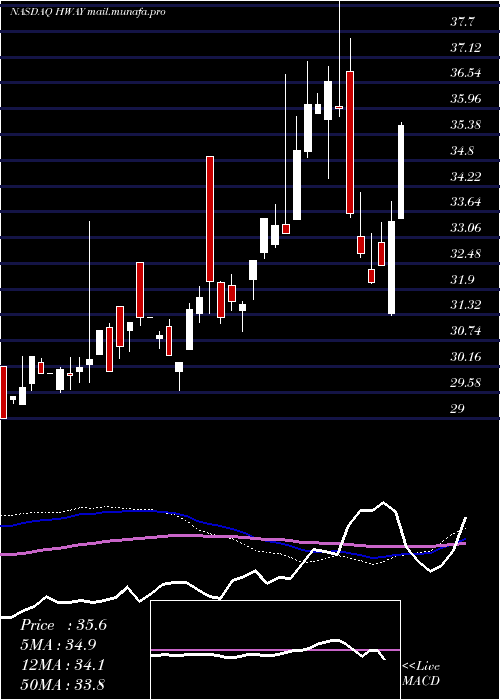Click the 50MA : 33.8 readout

pos(62,684)
